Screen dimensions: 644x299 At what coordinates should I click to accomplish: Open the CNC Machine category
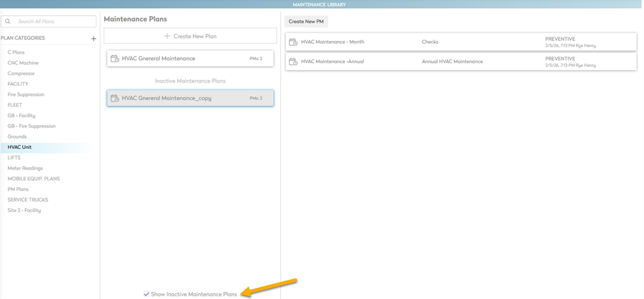click(x=23, y=63)
